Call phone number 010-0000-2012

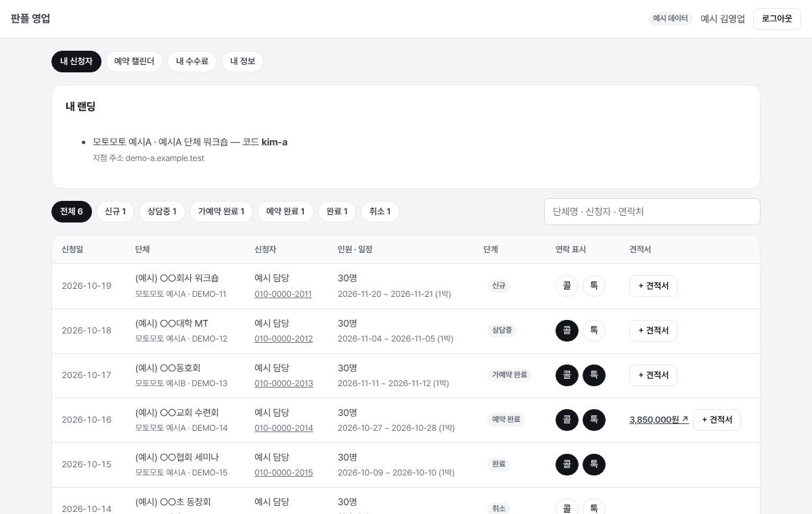(284, 339)
